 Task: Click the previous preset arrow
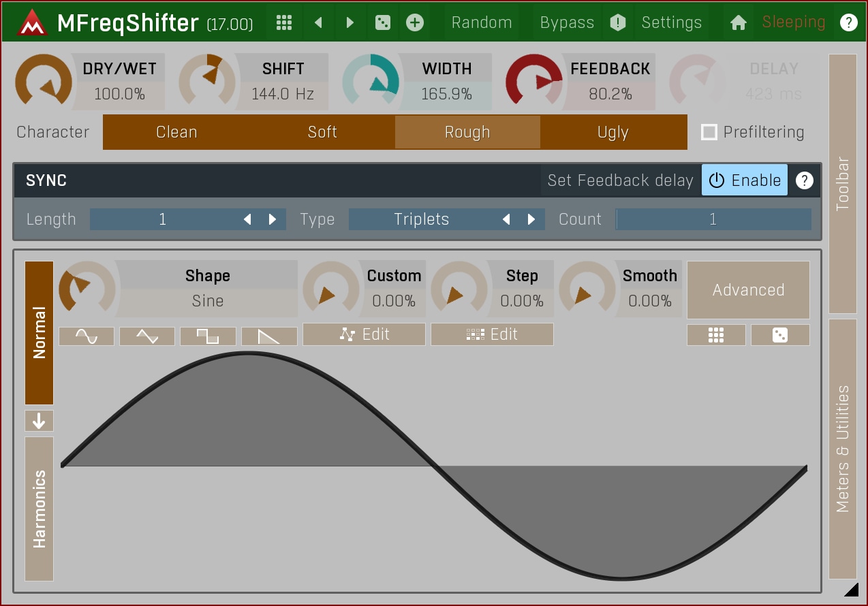[x=318, y=22]
